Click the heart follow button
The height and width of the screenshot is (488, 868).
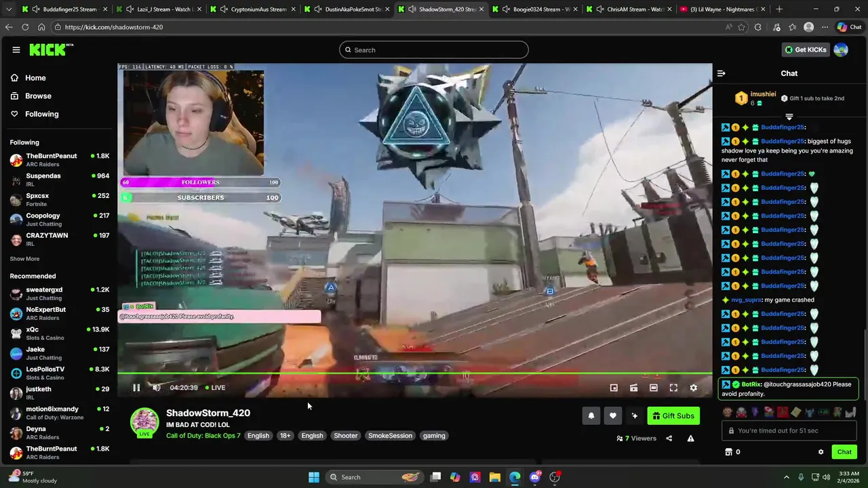613,416
